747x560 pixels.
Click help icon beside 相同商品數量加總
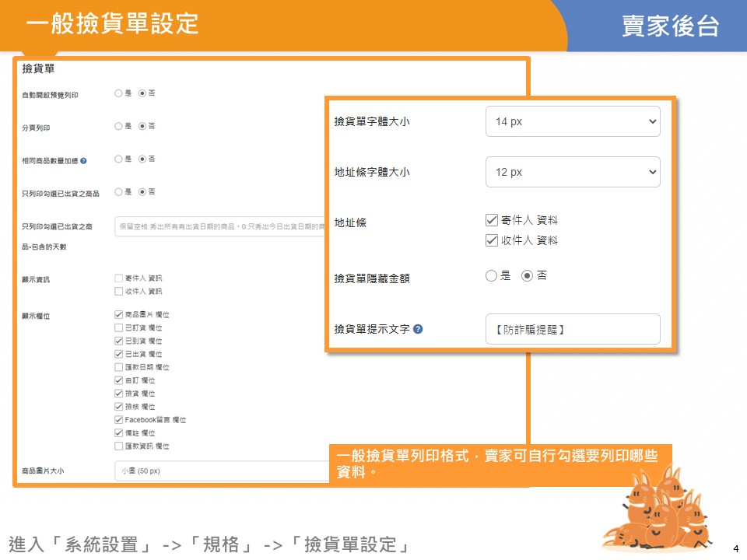coord(83,160)
